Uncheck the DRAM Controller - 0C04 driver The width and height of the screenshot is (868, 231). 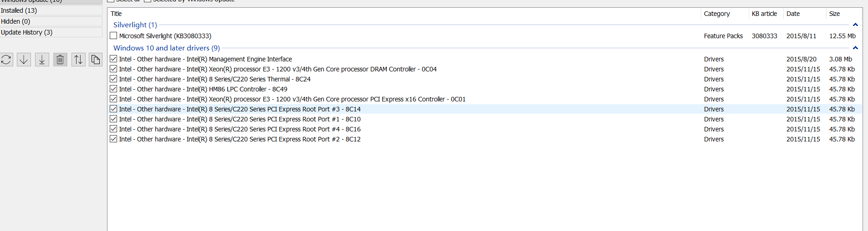pyautogui.click(x=113, y=69)
